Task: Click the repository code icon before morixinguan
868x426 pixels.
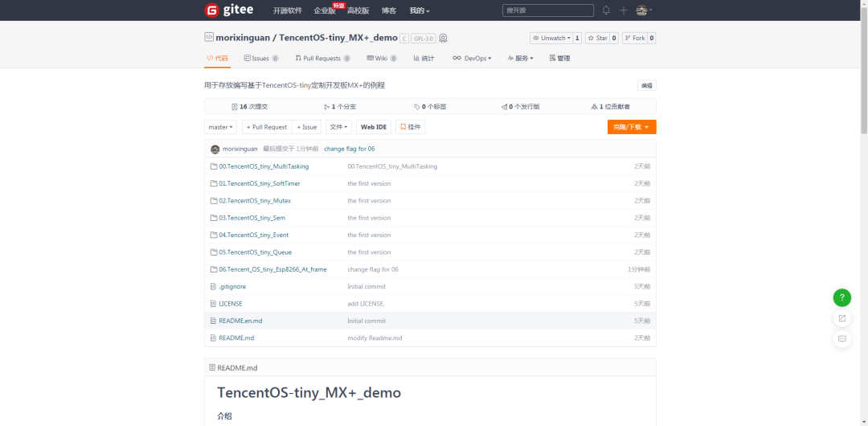Action: (x=209, y=38)
